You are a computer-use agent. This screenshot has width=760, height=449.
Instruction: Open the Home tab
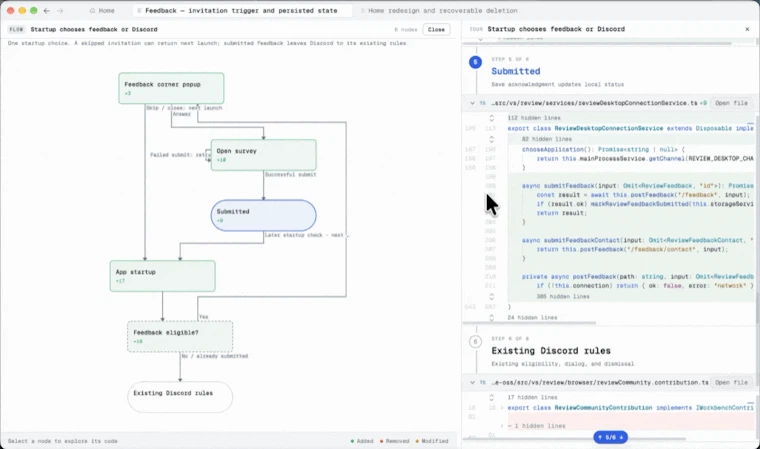pos(102,10)
